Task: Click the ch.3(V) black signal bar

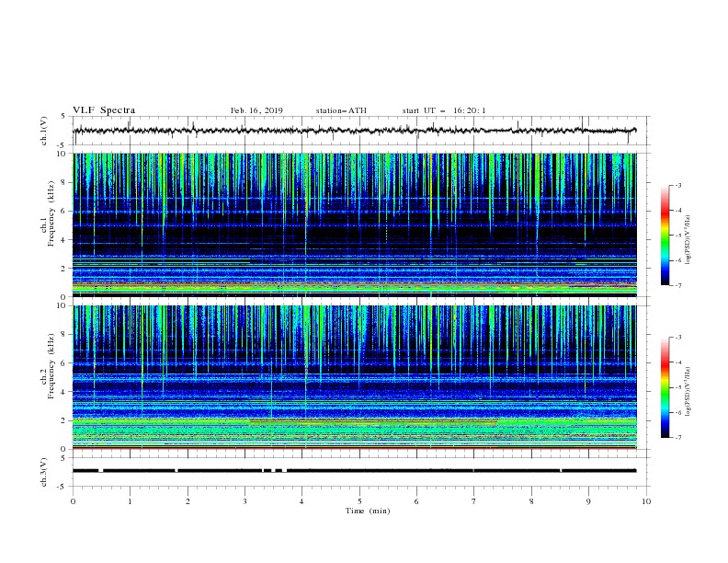Action: pyautogui.click(x=354, y=471)
